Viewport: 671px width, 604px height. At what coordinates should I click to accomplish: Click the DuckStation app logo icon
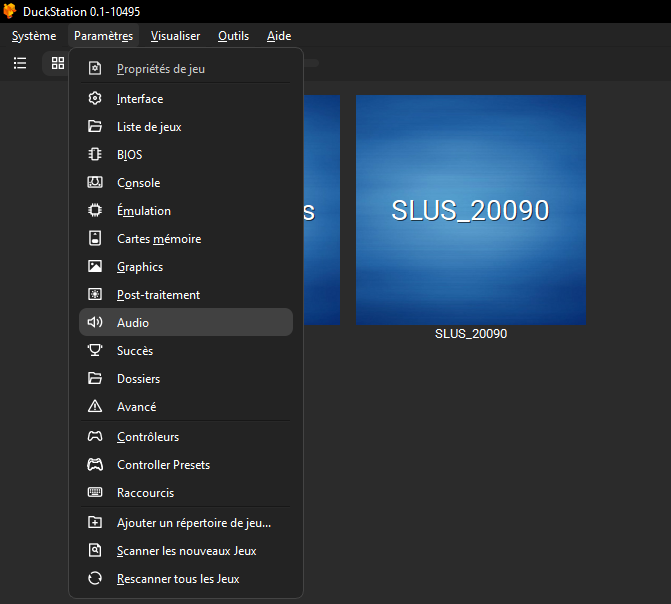click(9, 11)
